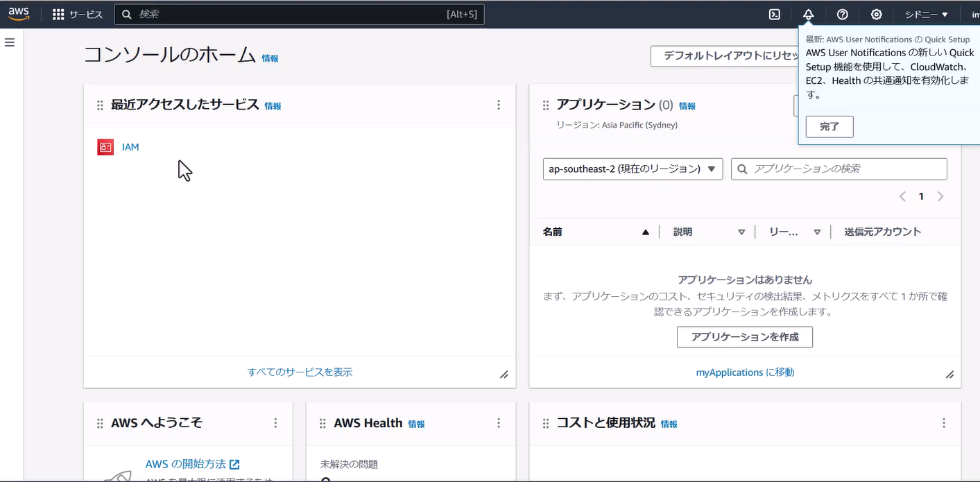Image resolution: width=980 pixels, height=482 pixels.
Task: Open the notifications bell
Action: coord(809,15)
